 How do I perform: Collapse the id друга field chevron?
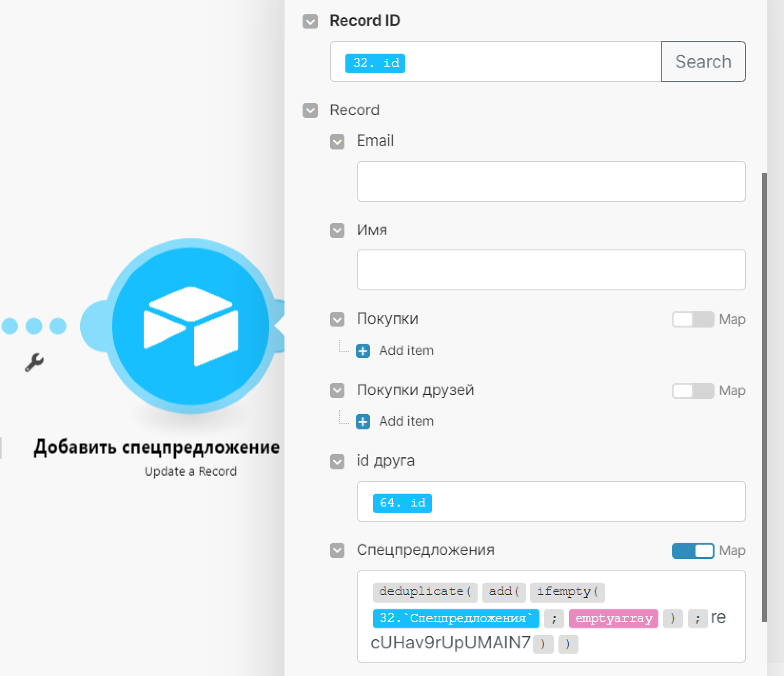coord(337,461)
